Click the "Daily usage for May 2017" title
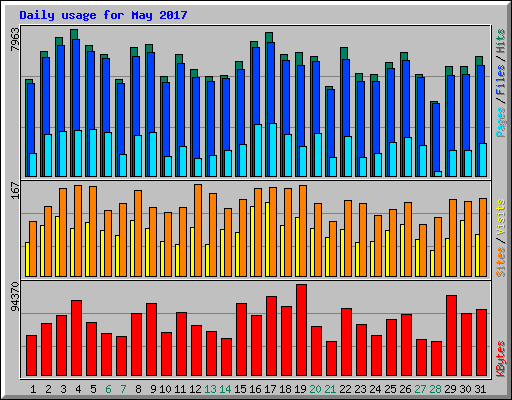The width and height of the screenshot is (512, 400). tap(103, 15)
